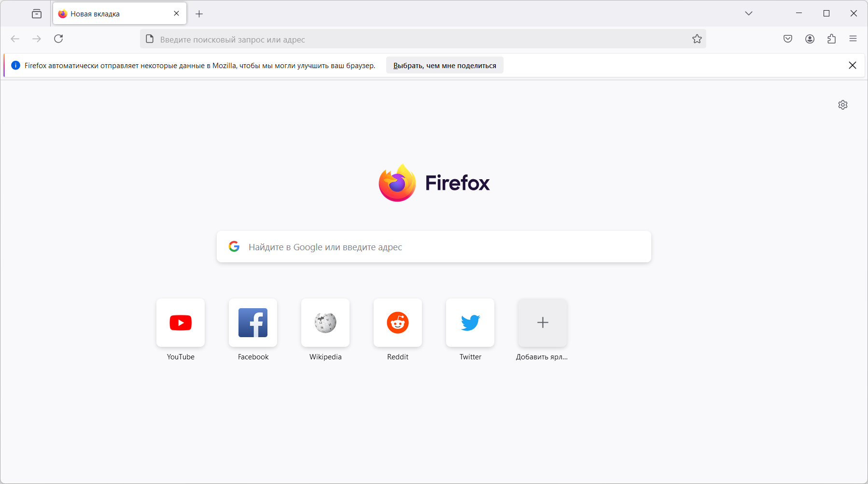Dismiss the data sharing notification bar

pyautogui.click(x=853, y=65)
